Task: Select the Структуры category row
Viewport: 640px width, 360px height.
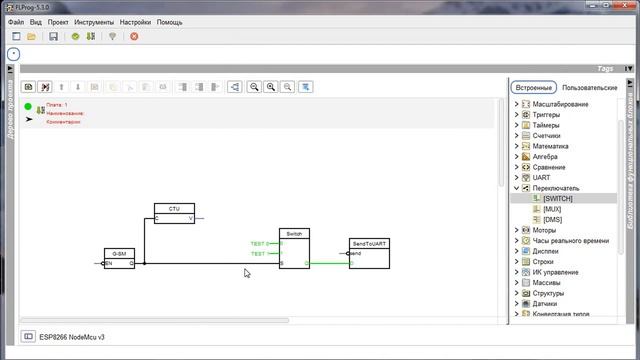Action: coord(564,293)
